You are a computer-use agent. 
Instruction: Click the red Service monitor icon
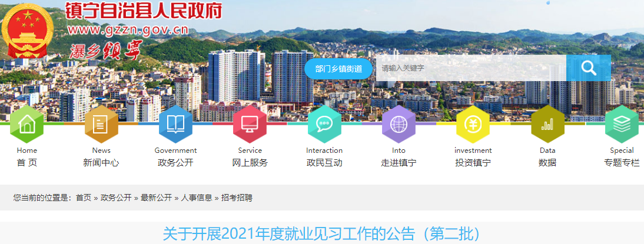tap(250, 124)
